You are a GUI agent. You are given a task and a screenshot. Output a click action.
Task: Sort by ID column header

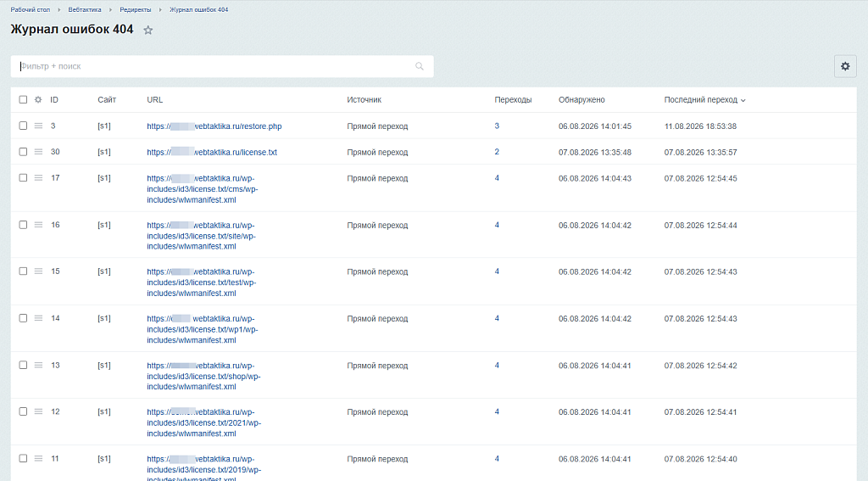[54, 100]
